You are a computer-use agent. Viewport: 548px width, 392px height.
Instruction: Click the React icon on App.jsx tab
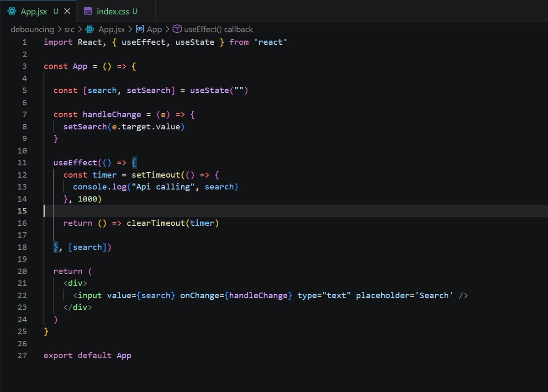pyautogui.click(x=12, y=11)
